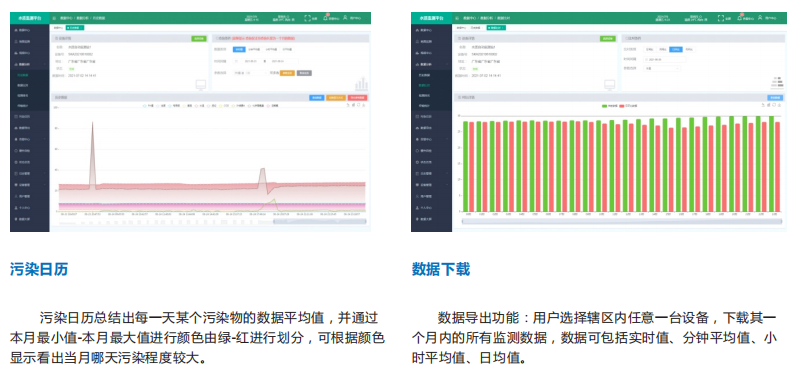Image resolution: width=800 pixels, height=369 pixels.
Task: Collapse the sidebar using hamburger icon above the bar chart
Action: [457, 18]
